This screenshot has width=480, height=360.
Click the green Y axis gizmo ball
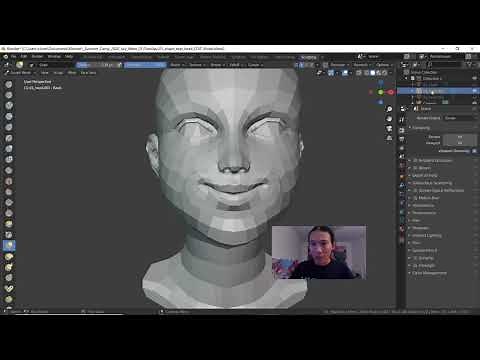point(381,92)
